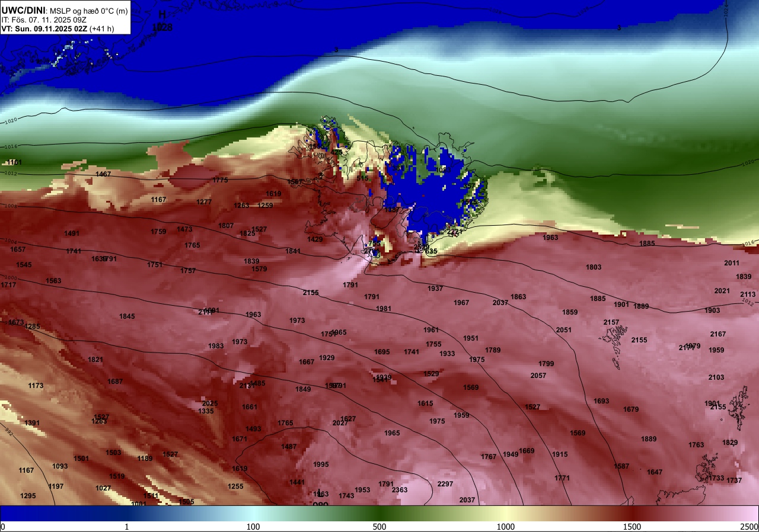The width and height of the screenshot is (759, 532).
Task: Click the 1829 height value
Action: tap(730, 443)
